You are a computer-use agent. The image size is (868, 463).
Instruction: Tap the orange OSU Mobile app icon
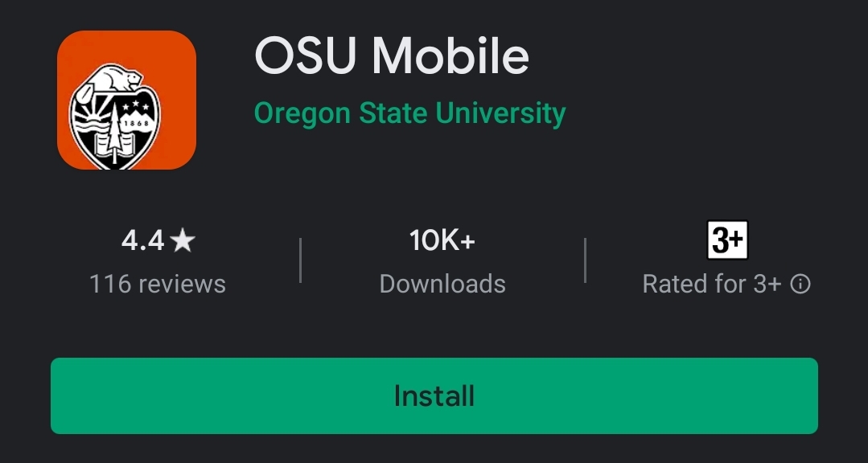(x=127, y=100)
